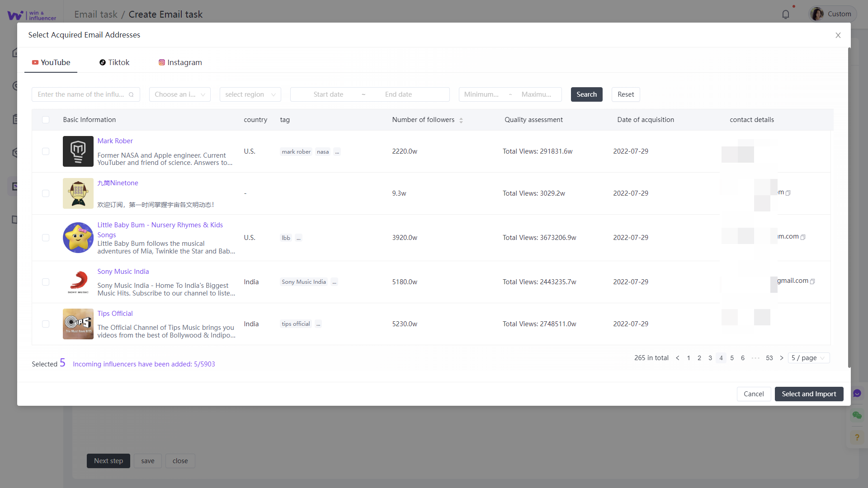Check the Mark Rober row checkbox
This screenshot has width=868, height=488.
pyautogui.click(x=46, y=151)
